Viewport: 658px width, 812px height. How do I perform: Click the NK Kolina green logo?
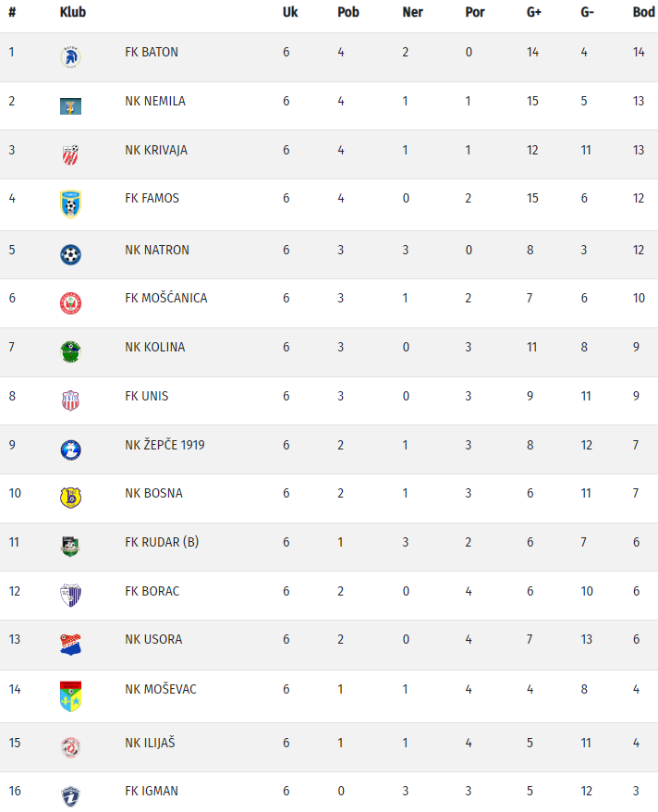tap(70, 351)
